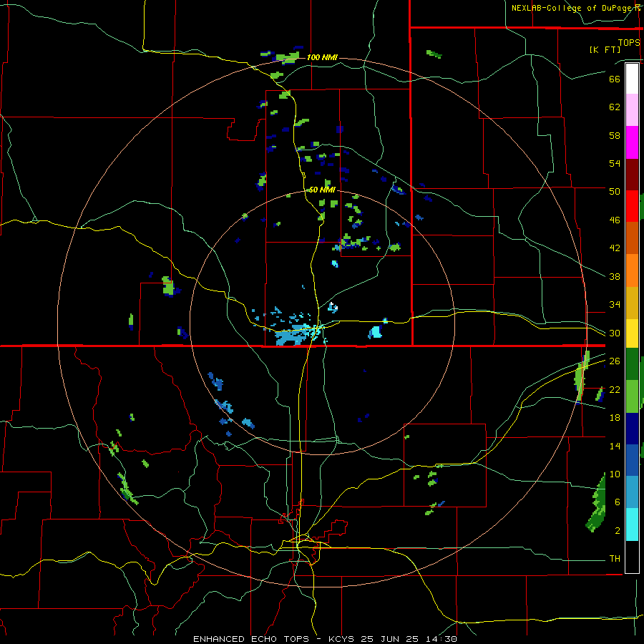
Task: Click the bright yellow legend swatch
Action: (632, 333)
